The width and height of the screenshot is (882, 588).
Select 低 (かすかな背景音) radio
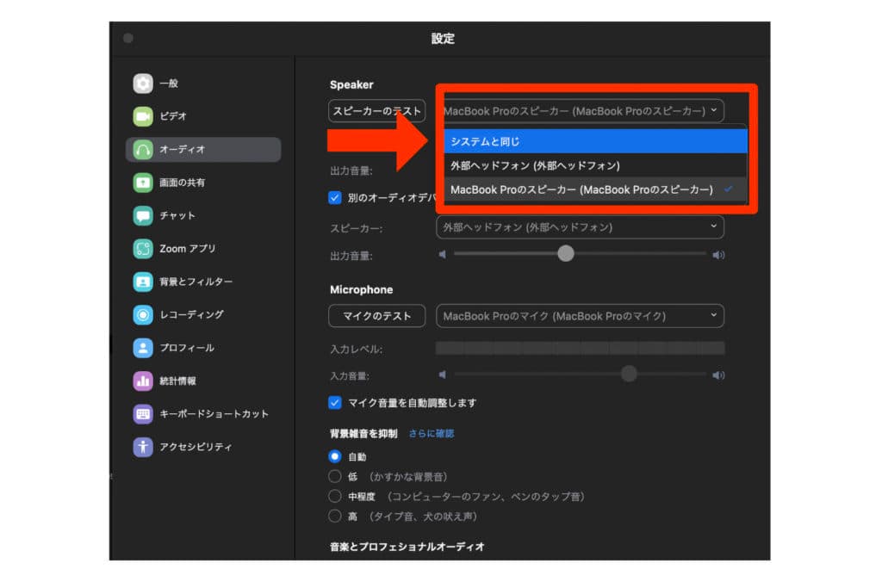point(335,477)
